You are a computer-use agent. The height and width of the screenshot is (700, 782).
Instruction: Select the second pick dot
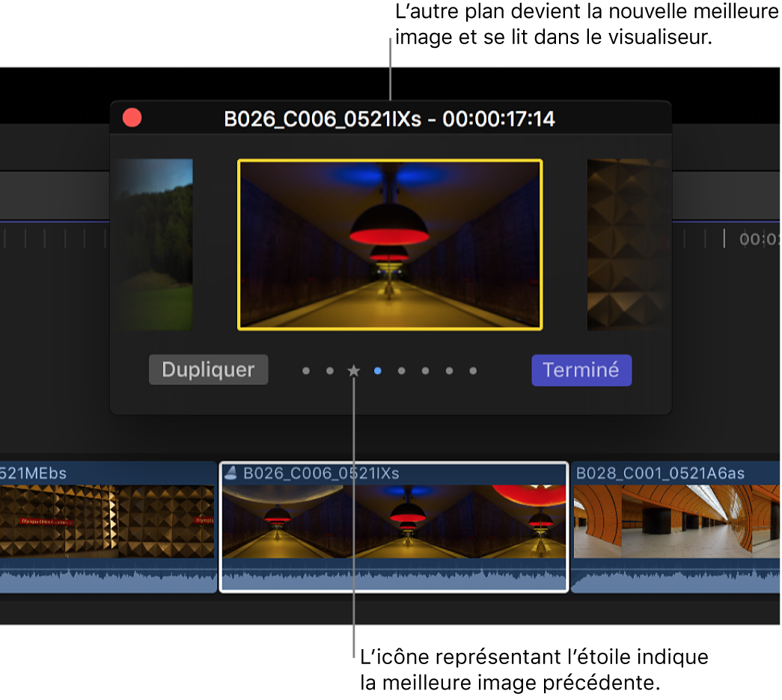(330, 370)
